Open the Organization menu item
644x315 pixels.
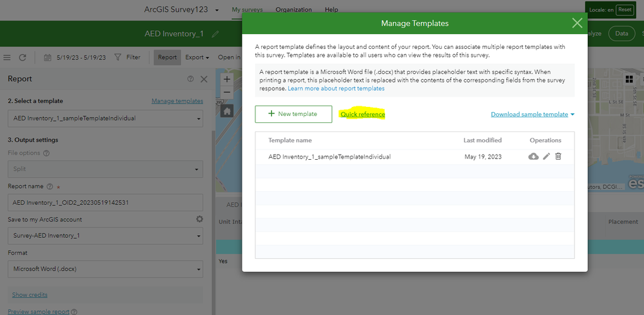click(294, 10)
